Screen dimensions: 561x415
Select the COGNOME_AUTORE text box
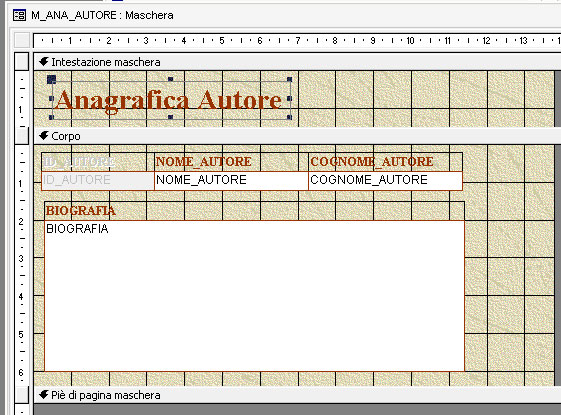(385, 180)
